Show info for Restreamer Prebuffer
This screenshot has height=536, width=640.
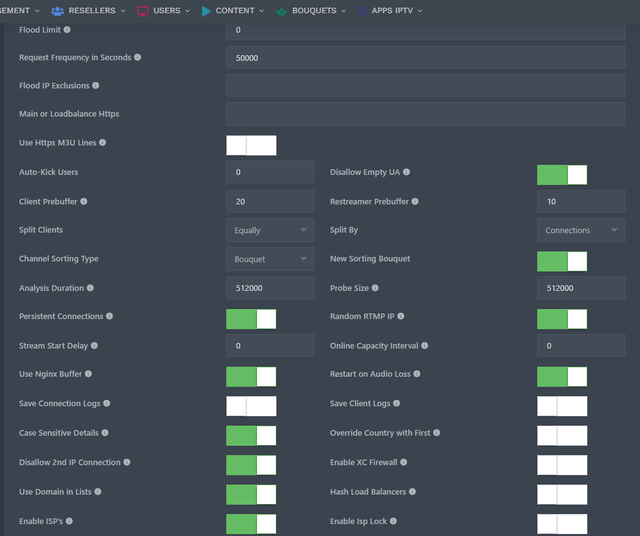[x=415, y=202]
